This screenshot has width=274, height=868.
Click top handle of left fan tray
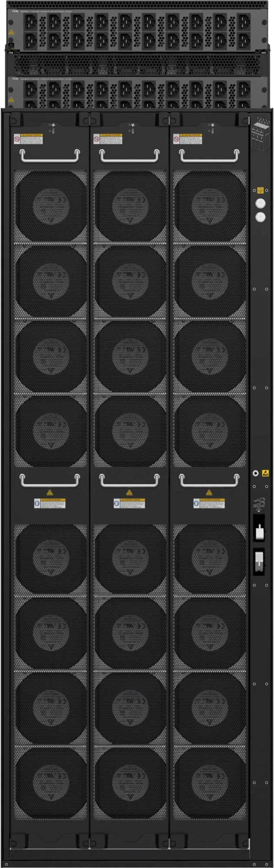pyautogui.click(x=50, y=156)
